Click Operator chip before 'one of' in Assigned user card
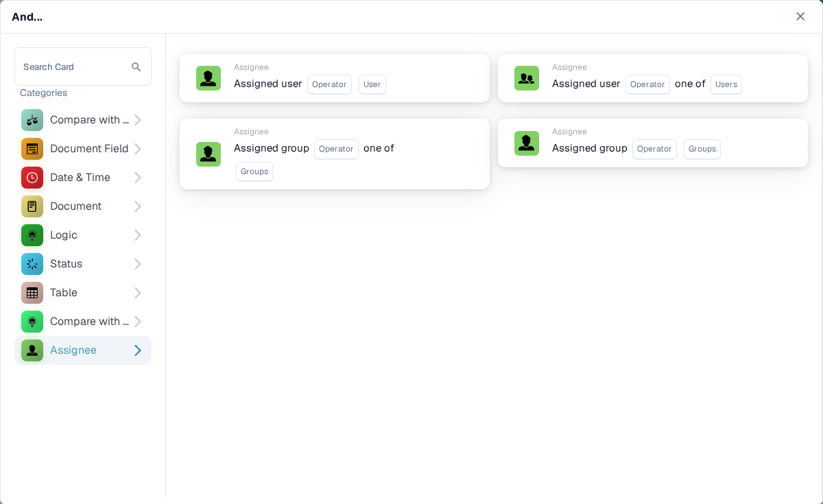The width and height of the screenshot is (823, 504). [647, 84]
